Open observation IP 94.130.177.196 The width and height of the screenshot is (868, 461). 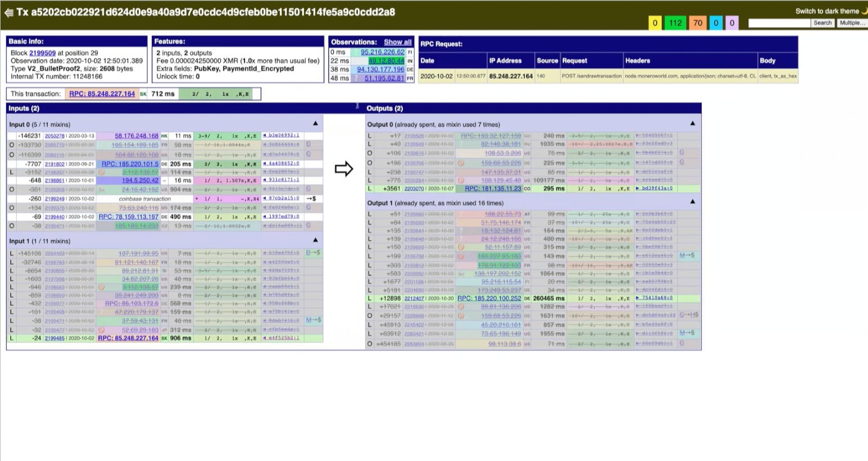pyautogui.click(x=381, y=70)
